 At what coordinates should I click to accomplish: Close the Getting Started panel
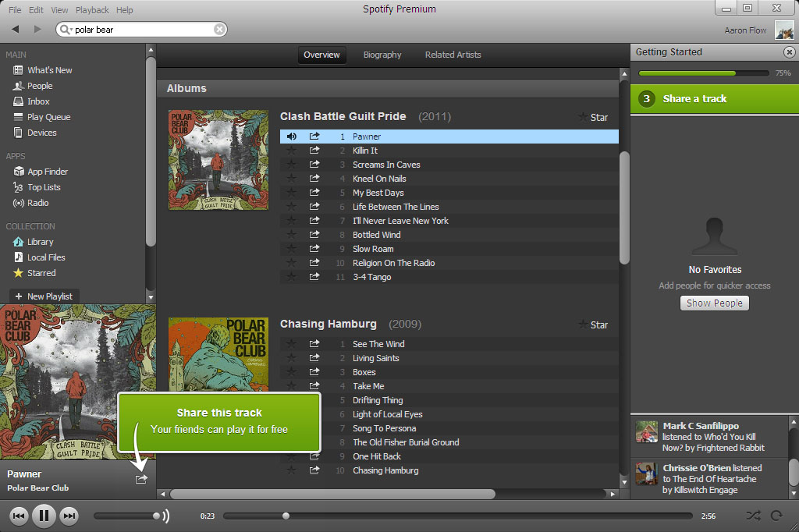789,52
